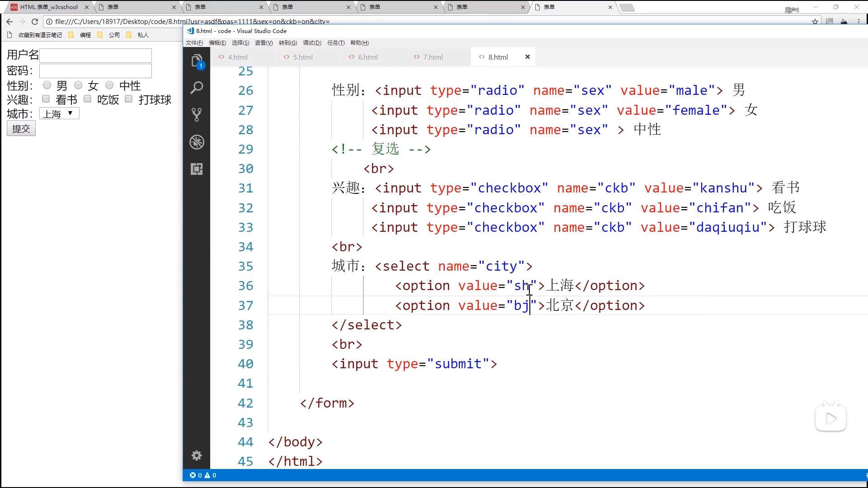
Task: Select the 男 radio button
Action: coord(47,85)
